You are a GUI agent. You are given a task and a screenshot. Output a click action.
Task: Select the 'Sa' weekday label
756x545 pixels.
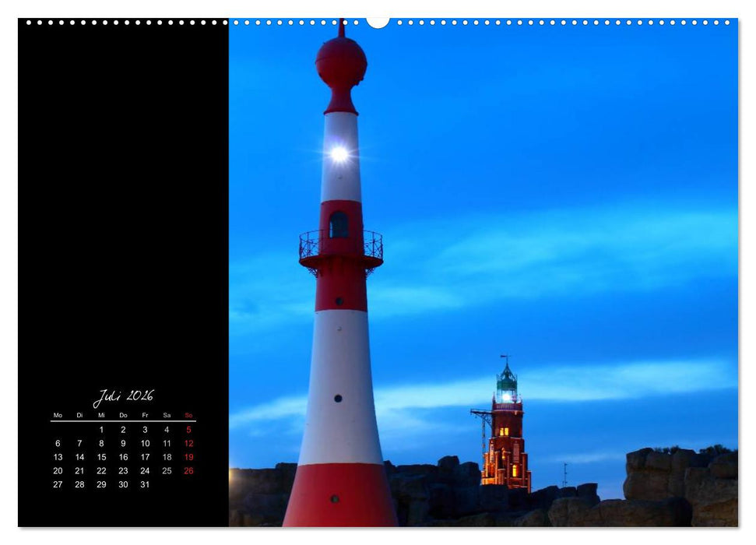167,415
